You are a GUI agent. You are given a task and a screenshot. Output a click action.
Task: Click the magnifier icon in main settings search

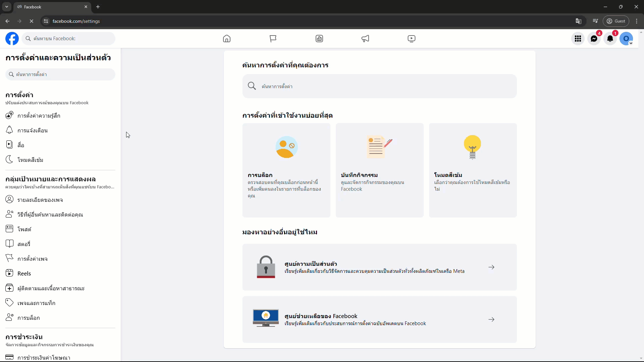click(252, 86)
